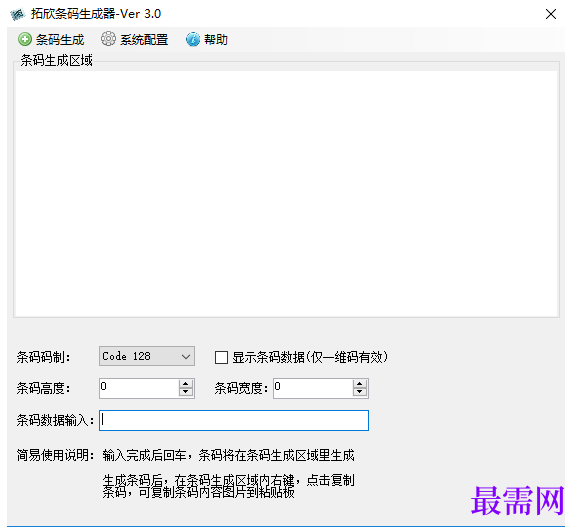Expand the 条码码制 Code 128 dropdown
Viewport: 583px width, 532px height.
coord(186,357)
